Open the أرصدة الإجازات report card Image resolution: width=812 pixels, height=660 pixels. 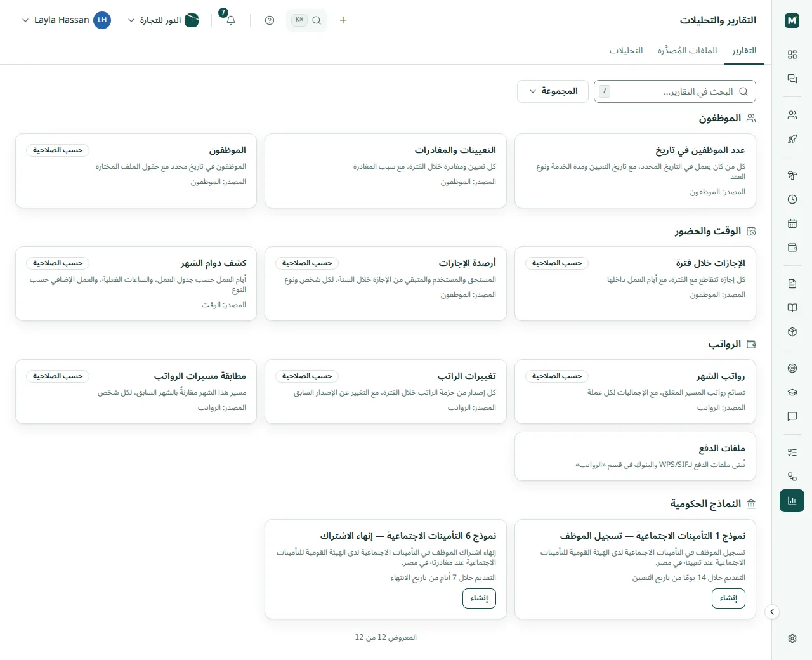[x=386, y=284]
